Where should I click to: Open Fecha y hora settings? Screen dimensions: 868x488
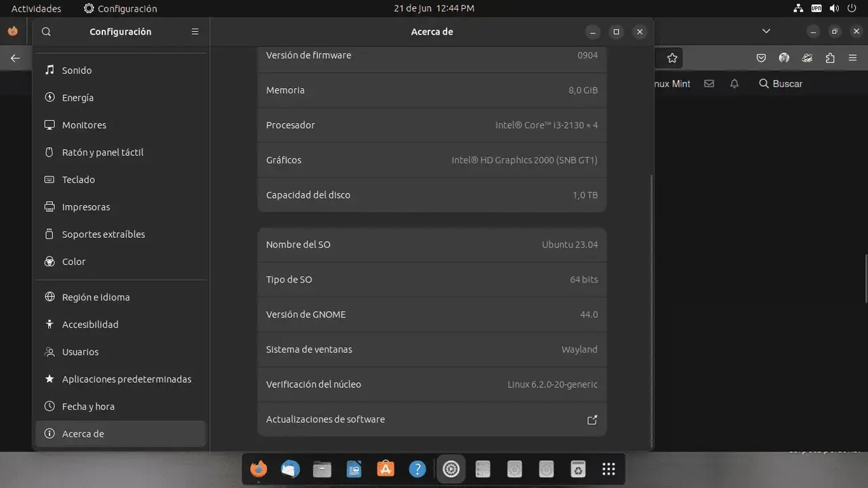pyautogui.click(x=121, y=407)
